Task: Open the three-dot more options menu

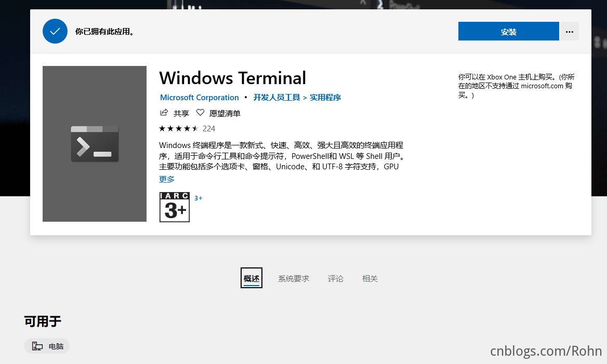Action: click(x=569, y=31)
